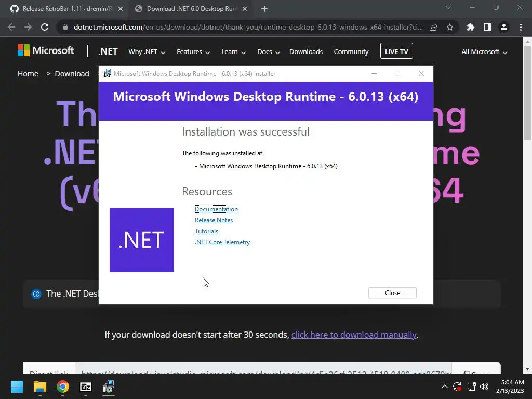Expand the Docs menu

pos(269,52)
